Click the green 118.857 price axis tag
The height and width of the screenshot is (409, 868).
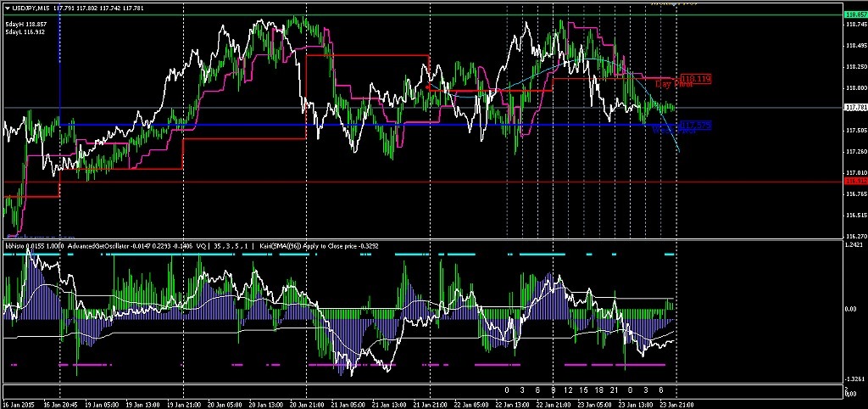855,14
